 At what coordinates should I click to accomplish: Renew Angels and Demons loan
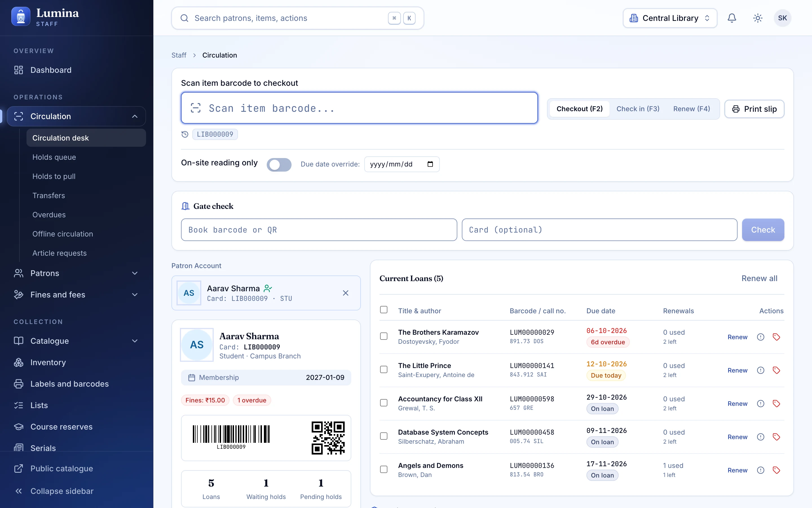737,470
